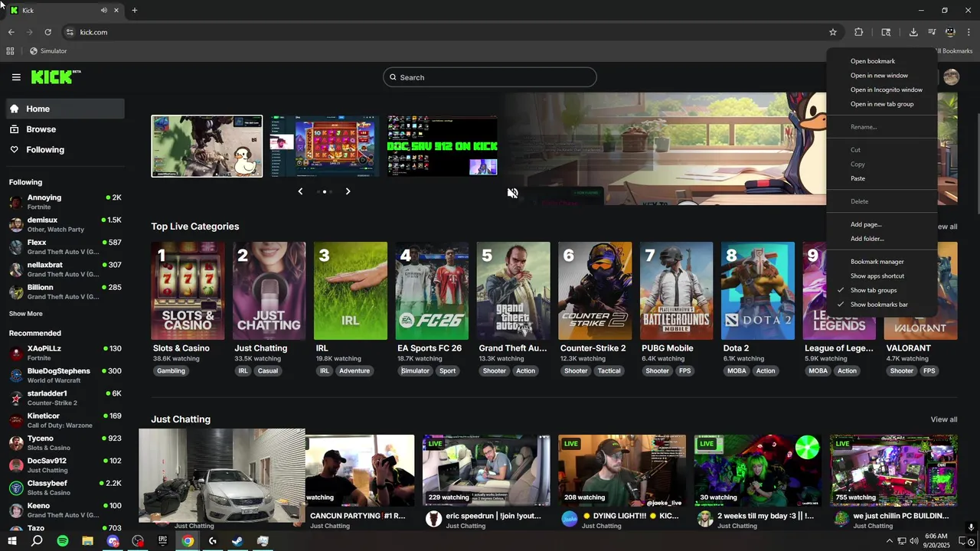This screenshot has width=980, height=551.
Task: Select DOC SAV 912 ON KICK thumbnail
Action: pyautogui.click(x=443, y=146)
